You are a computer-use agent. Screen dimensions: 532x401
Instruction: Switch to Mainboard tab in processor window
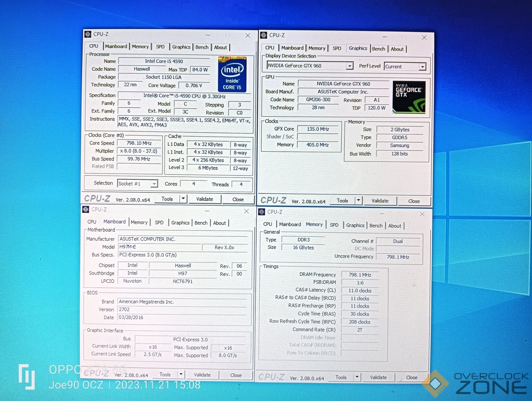pyautogui.click(x=116, y=46)
